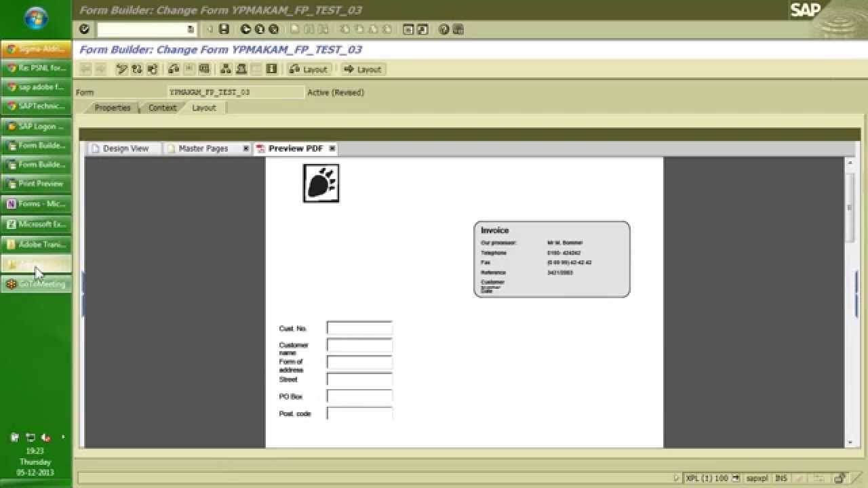Open Help with the question mark icon
868x488 pixels.
[443, 29]
